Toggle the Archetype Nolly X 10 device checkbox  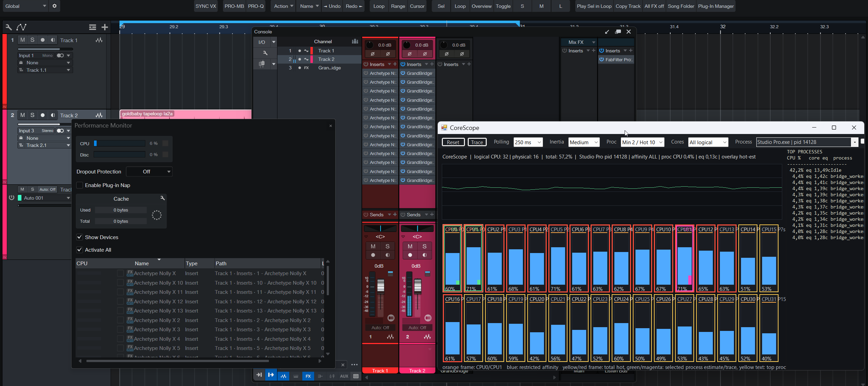click(x=120, y=283)
